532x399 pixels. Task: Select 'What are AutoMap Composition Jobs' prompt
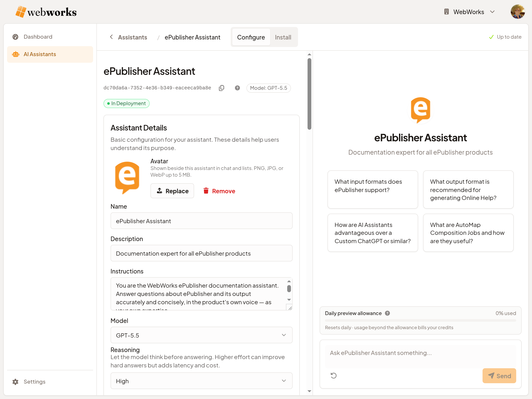[x=468, y=233]
